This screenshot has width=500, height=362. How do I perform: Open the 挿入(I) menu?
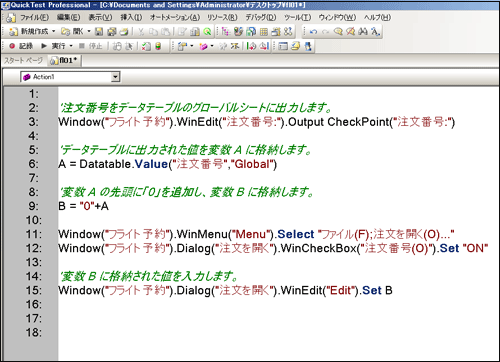tap(131, 17)
